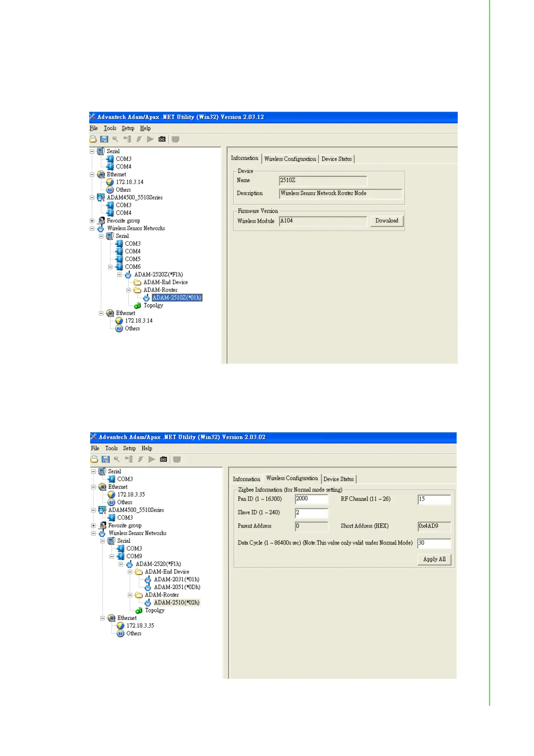The width and height of the screenshot is (534, 756).
Task: Click the port icon beside COM6
Action: (119, 267)
